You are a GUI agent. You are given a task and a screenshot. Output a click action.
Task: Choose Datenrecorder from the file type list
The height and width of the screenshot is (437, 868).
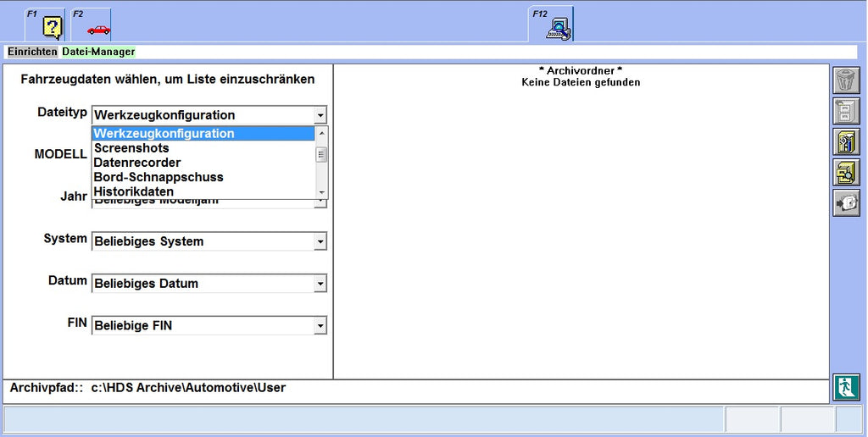[203, 163]
